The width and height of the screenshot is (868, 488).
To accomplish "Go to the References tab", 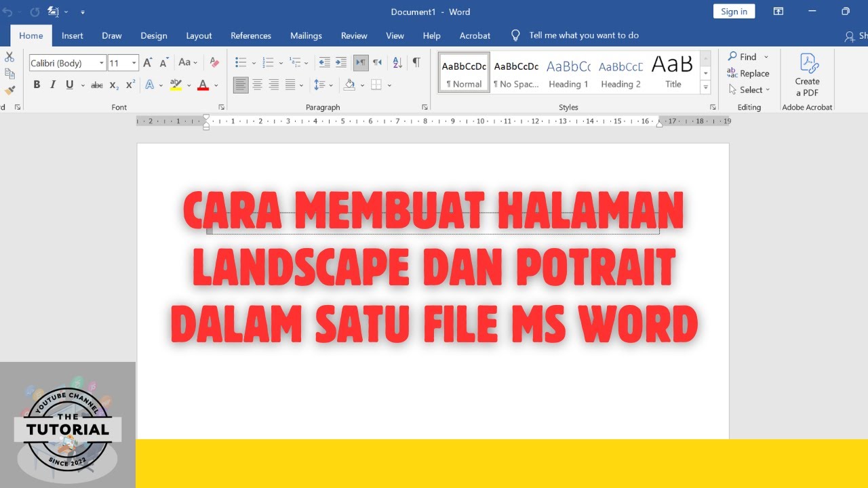I will [251, 35].
